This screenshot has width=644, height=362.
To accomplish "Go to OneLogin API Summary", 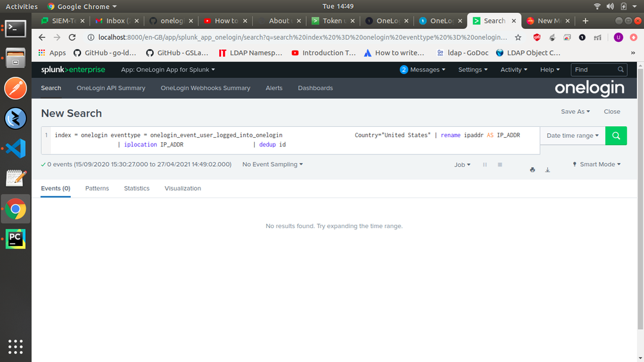I will pyautogui.click(x=111, y=88).
